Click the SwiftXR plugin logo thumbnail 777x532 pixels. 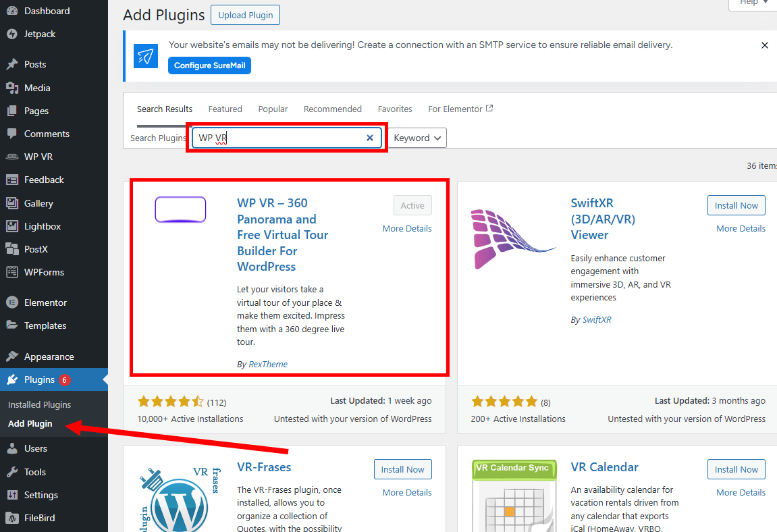[513, 239]
